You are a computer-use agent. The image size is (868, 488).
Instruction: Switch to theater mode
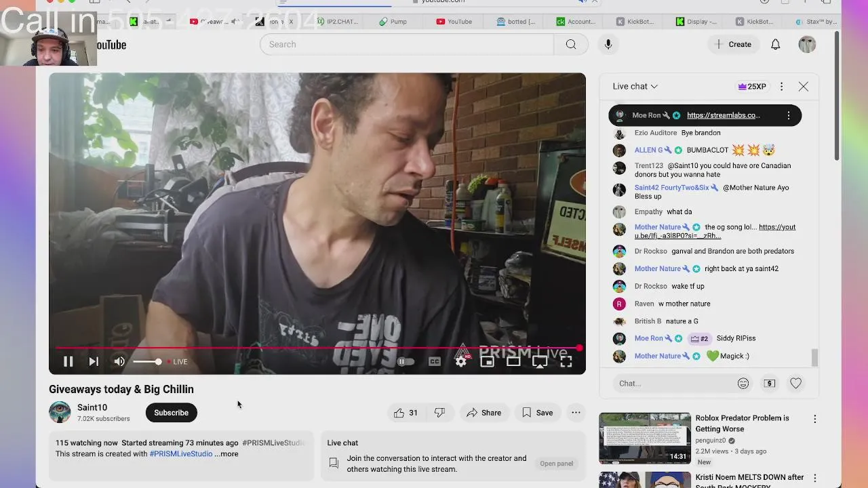coord(513,362)
